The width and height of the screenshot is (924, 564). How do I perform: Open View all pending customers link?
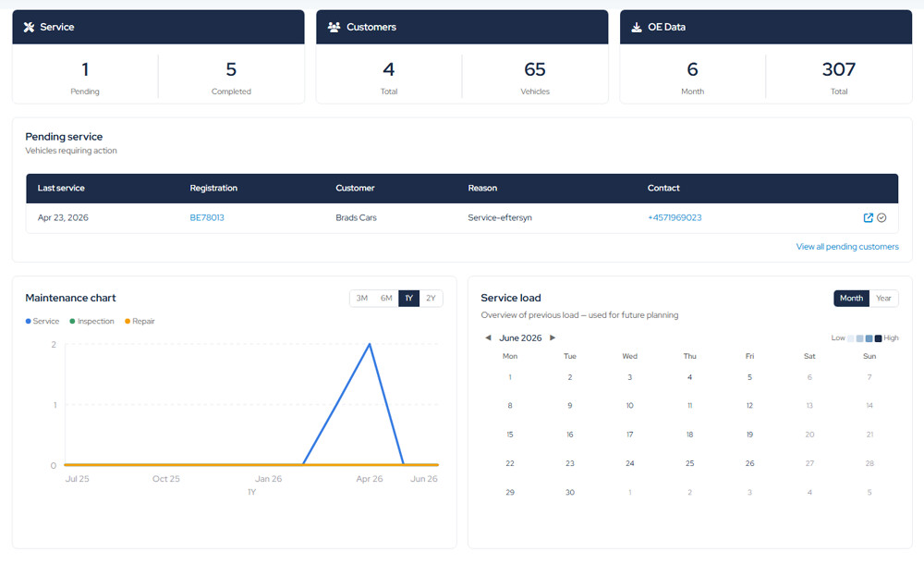coord(847,247)
